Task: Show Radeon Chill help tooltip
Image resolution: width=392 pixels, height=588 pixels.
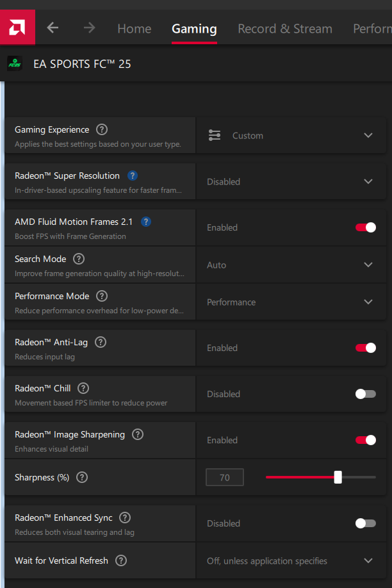Action: pos(83,388)
